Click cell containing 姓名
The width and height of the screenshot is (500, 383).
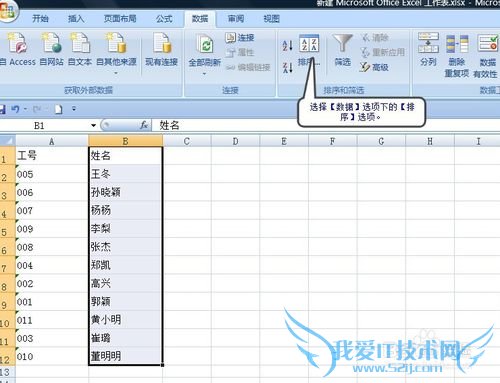pos(126,156)
